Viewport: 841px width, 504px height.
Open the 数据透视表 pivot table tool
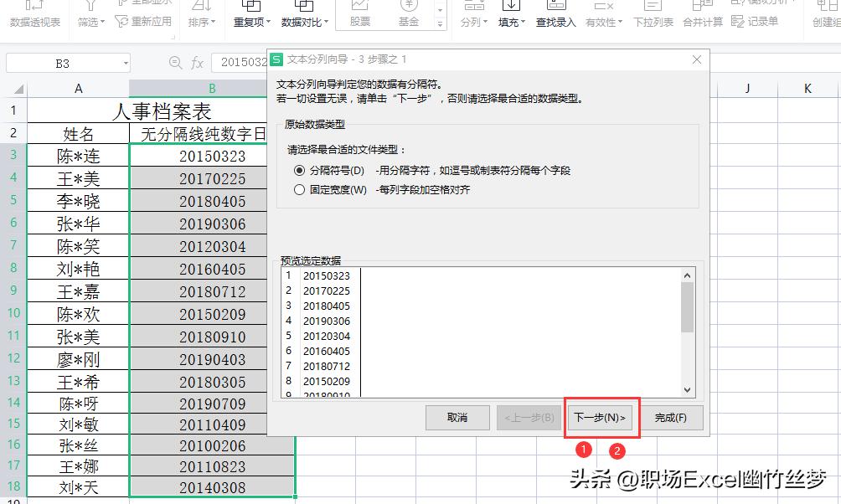(x=34, y=17)
